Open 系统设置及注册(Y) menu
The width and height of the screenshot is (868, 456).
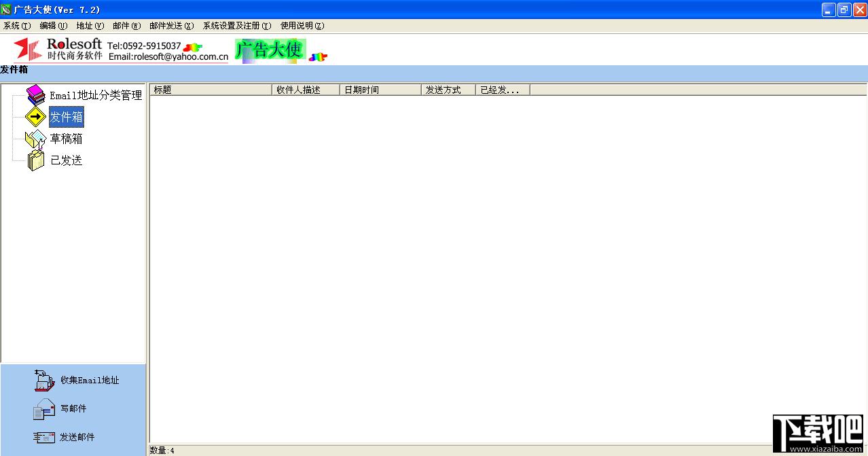[237, 26]
